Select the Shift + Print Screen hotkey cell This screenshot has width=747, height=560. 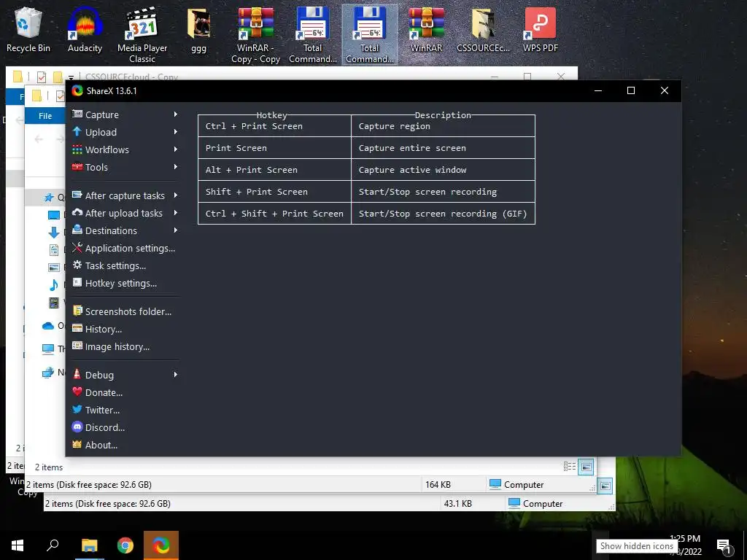point(274,192)
